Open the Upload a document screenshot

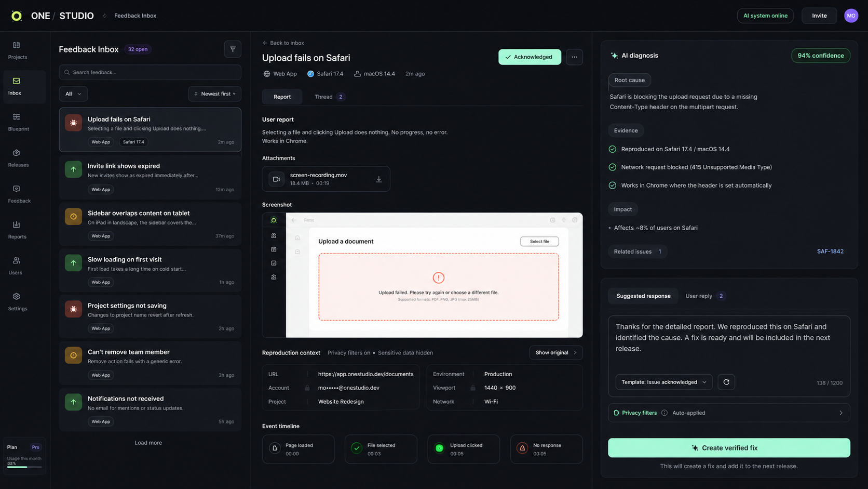(423, 275)
